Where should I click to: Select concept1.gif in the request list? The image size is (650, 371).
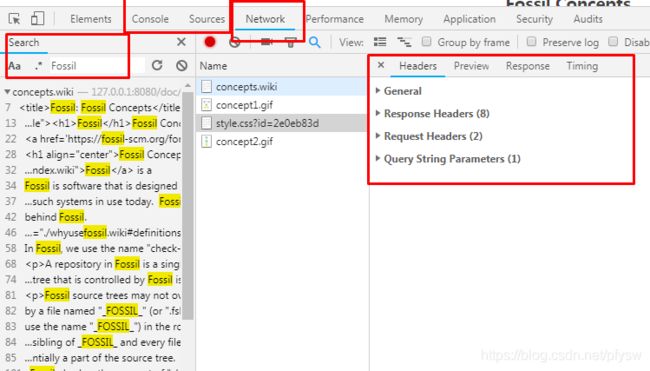click(281, 105)
